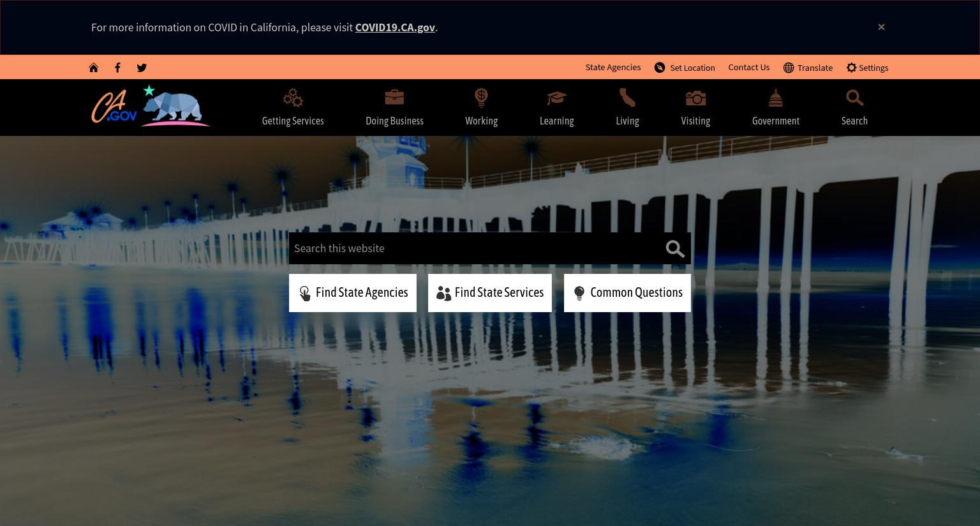Viewport: 980px width, 526px height.
Task: Go to the Home icon in the utility bar
Action: [94, 68]
